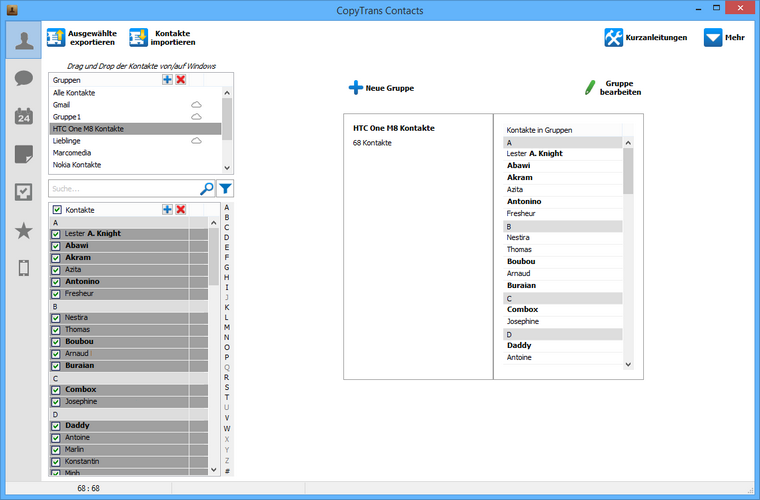Open the Kurzanleitungen guides
Image resolution: width=760 pixels, height=500 pixels.
click(x=646, y=37)
